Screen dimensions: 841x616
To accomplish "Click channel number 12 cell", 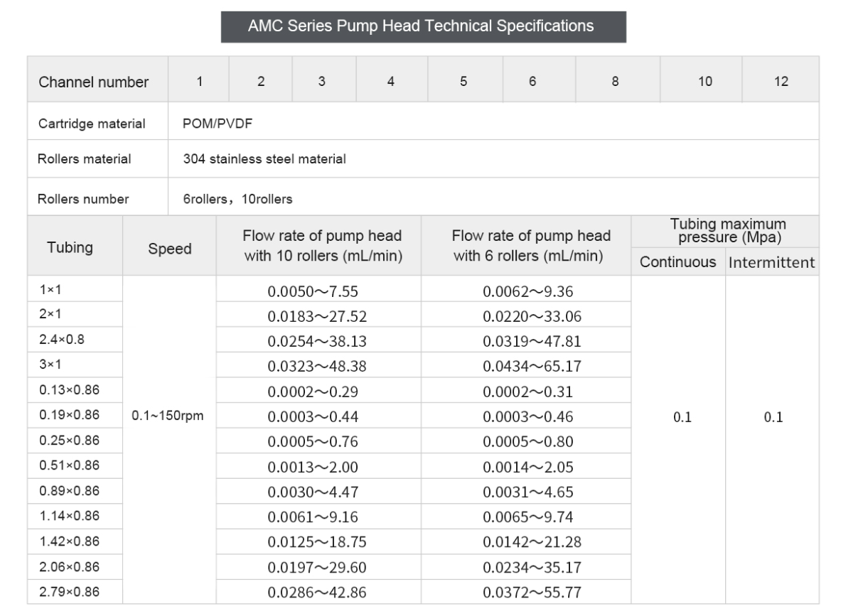I will click(781, 80).
